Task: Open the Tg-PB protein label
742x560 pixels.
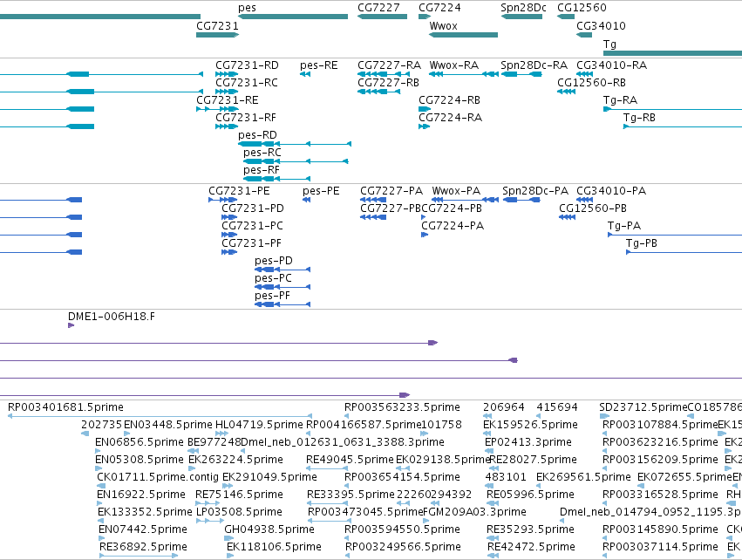Action: pyautogui.click(x=641, y=243)
